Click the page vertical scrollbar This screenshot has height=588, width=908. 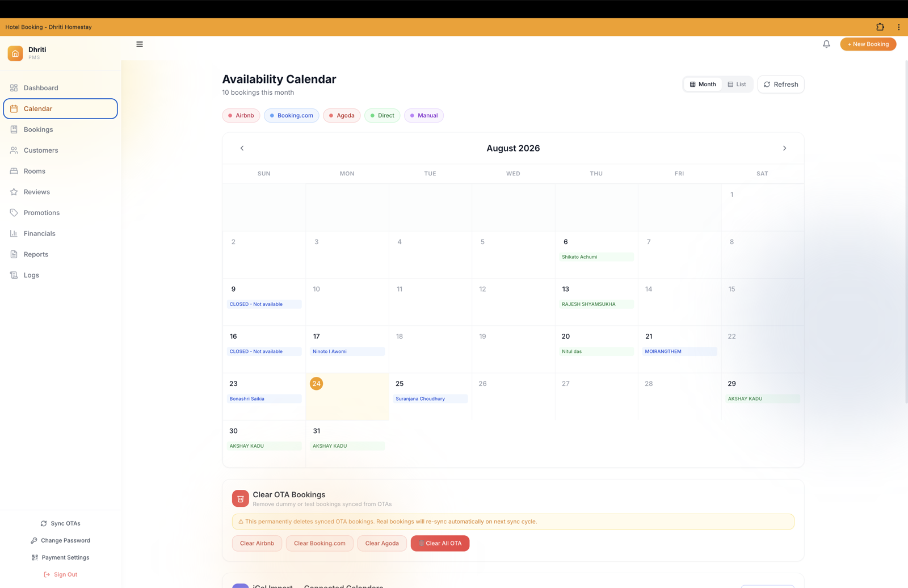906,232
